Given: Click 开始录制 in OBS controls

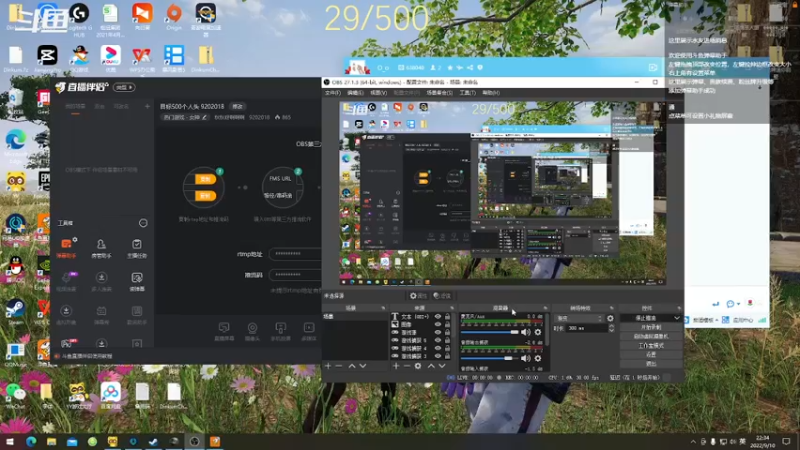Looking at the screenshot, I should click(x=651, y=328).
